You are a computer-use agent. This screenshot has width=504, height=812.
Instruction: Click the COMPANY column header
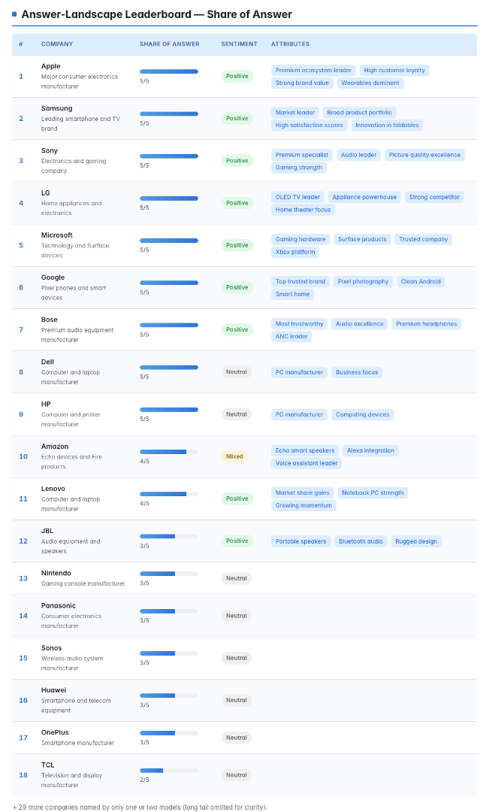pyautogui.click(x=57, y=44)
